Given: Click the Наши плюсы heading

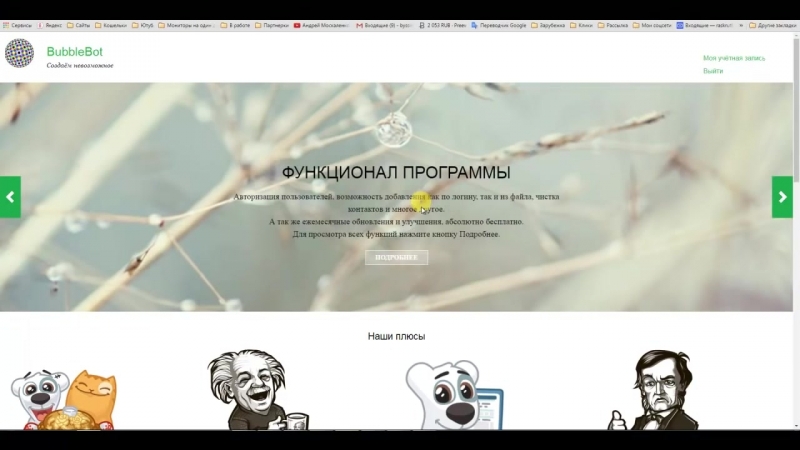Looking at the screenshot, I should (396, 336).
